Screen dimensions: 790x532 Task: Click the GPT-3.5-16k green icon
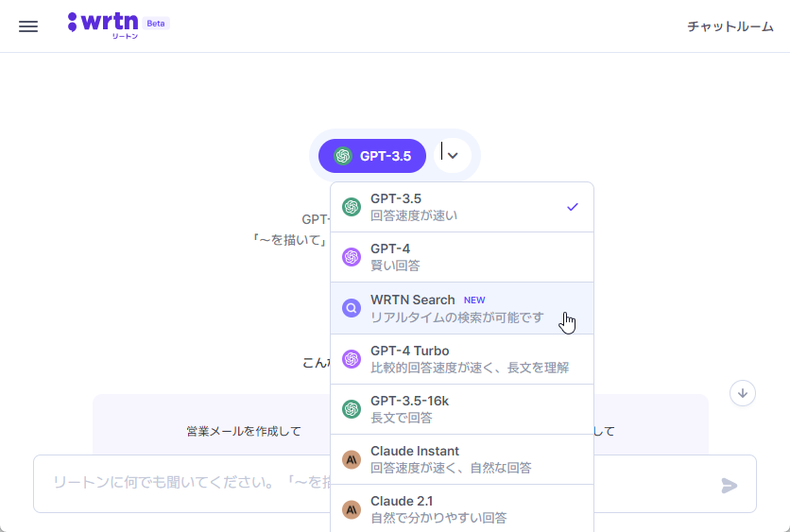tap(352, 409)
